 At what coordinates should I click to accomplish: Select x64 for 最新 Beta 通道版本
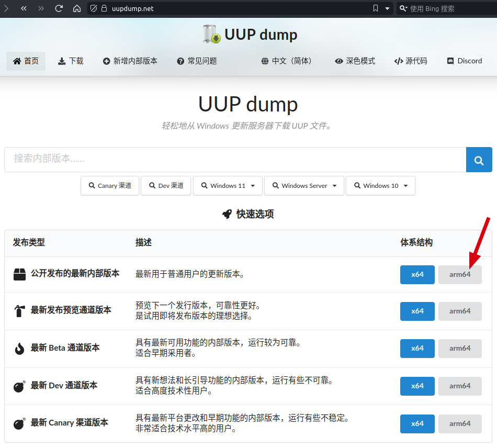417,349
